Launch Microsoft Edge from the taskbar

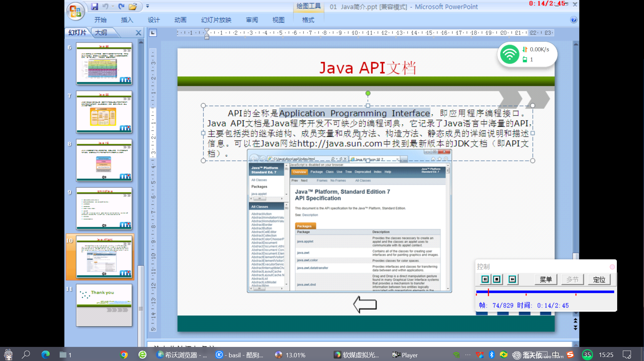45,355
